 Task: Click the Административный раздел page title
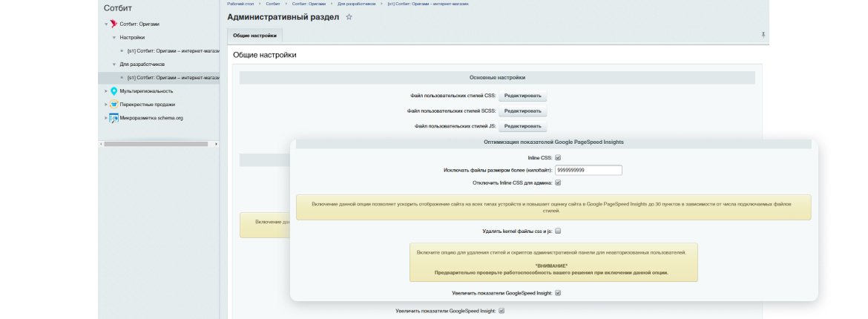[283, 17]
